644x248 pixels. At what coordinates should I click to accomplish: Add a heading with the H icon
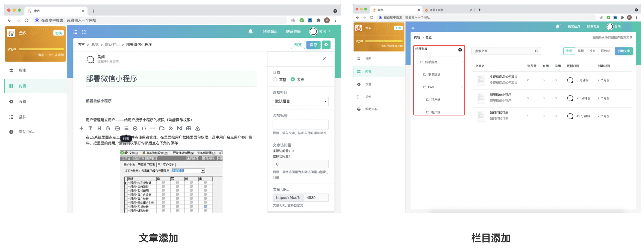click(x=99, y=128)
